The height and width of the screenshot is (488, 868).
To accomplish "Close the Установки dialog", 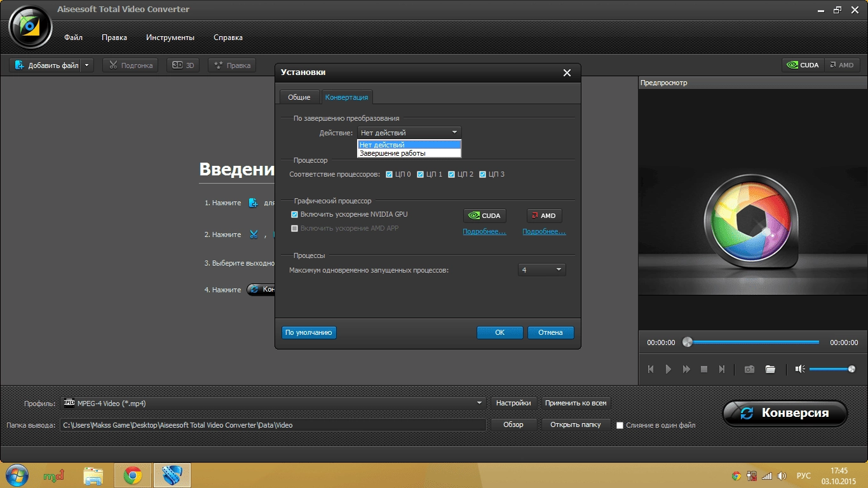I will pos(567,73).
